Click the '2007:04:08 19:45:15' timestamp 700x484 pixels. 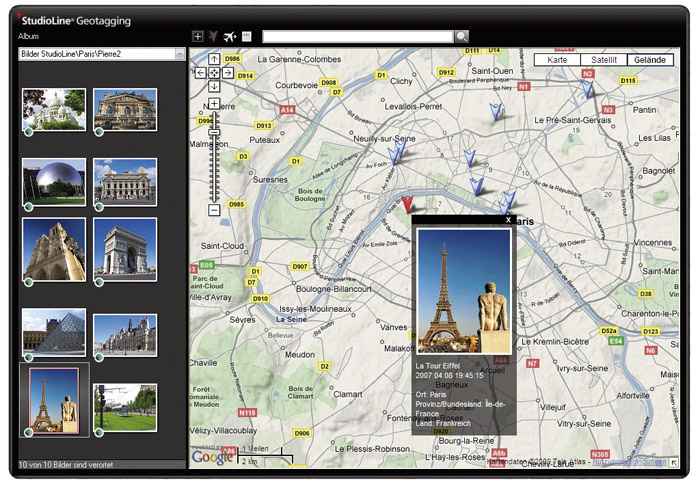[x=449, y=376]
